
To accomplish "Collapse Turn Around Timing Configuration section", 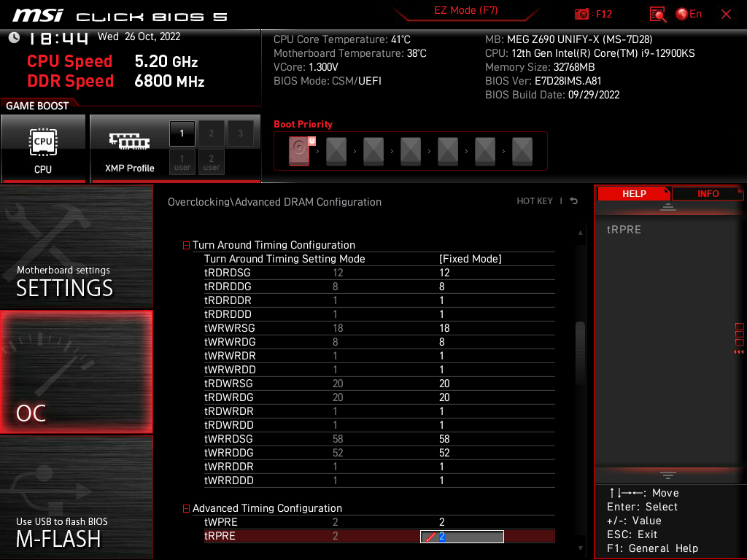I will click(186, 245).
